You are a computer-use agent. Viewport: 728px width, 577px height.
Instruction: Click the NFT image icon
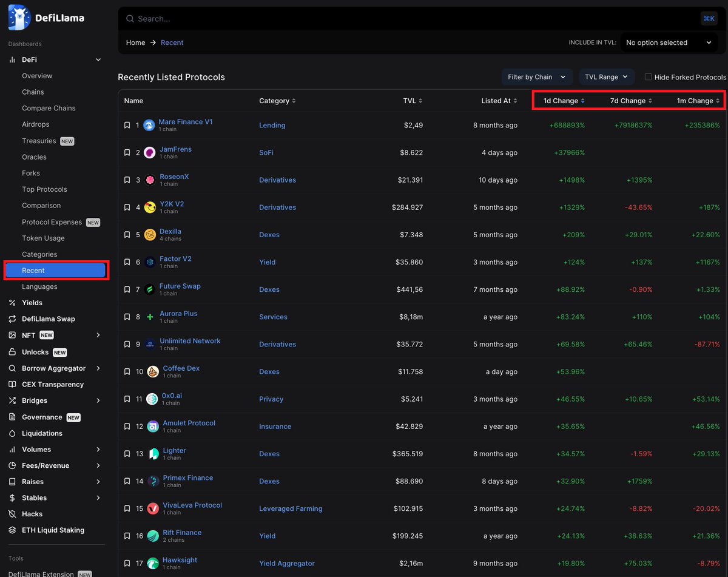[12, 335]
